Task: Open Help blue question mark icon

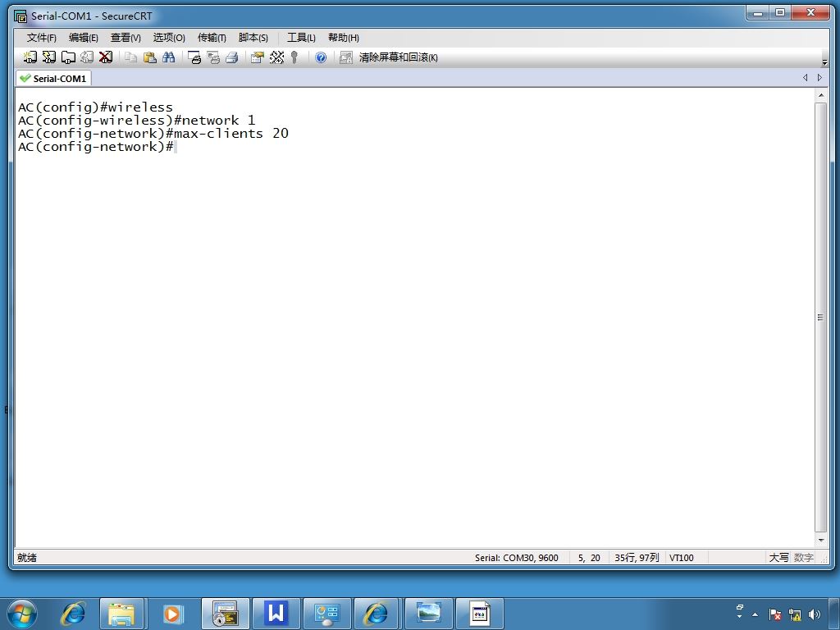Action: [321, 57]
